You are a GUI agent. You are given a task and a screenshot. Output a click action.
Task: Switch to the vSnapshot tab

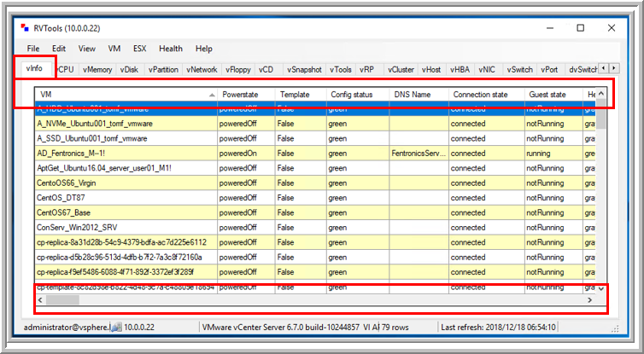(x=304, y=69)
